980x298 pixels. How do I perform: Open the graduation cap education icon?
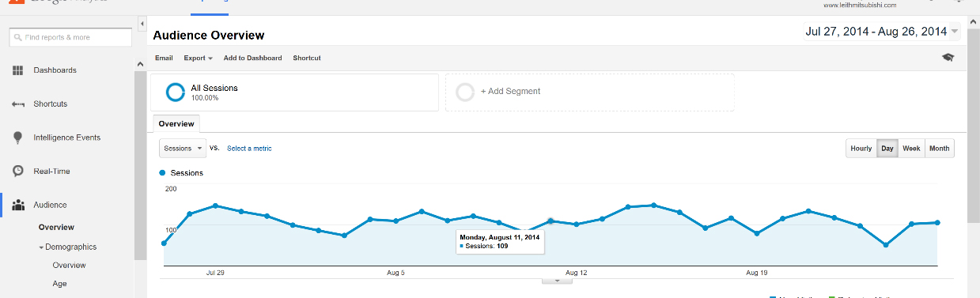click(948, 58)
